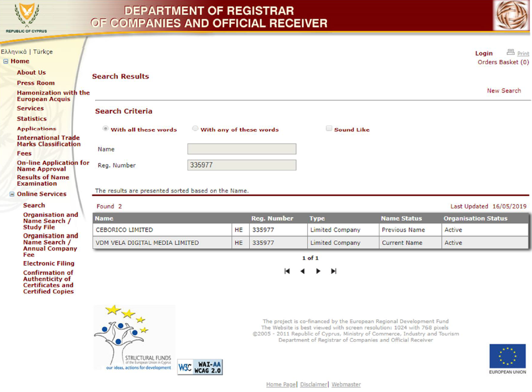Click the Republic of Cyprus emblem logo

pyautogui.click(x=27, y=17)
